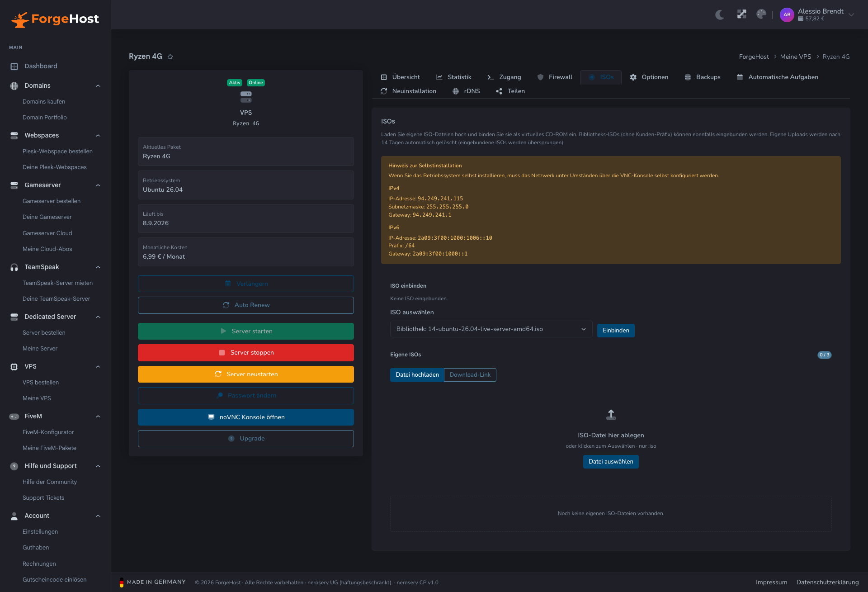
Task: Click the Gameserver sidebar icon
Action: (14, 185)
